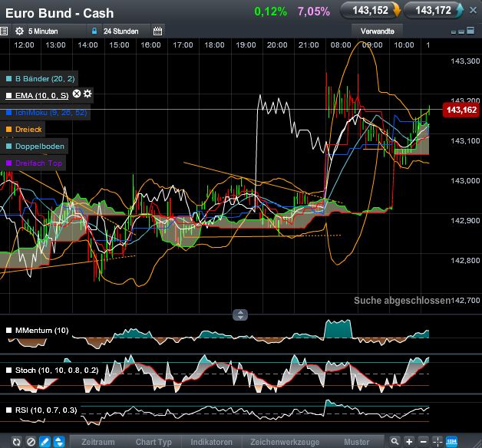Select the medium chart size icon
This screenshot has height=448, width=482.
pyautogui.click(x=461, y=31)
